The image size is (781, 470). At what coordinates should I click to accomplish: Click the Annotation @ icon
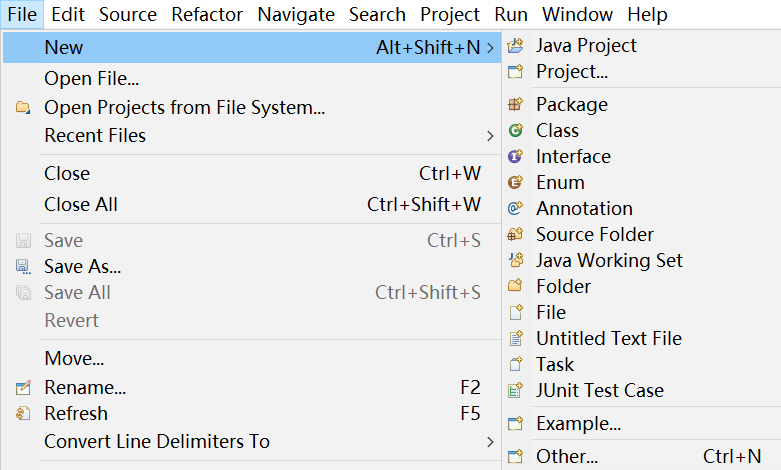pos(516,208)
